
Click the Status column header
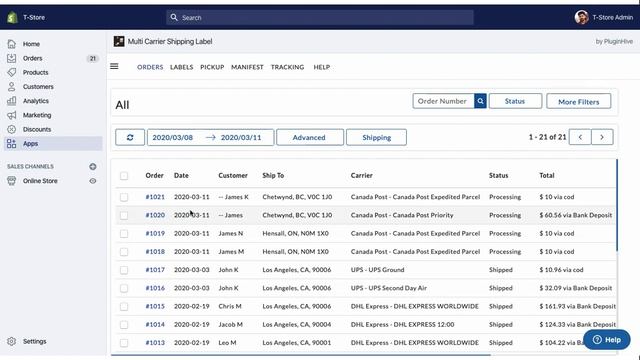[x=498, y=176]
